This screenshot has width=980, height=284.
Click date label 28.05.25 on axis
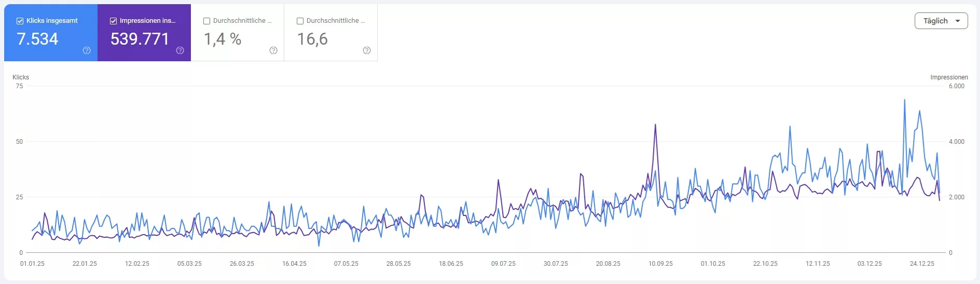point(398,264)
